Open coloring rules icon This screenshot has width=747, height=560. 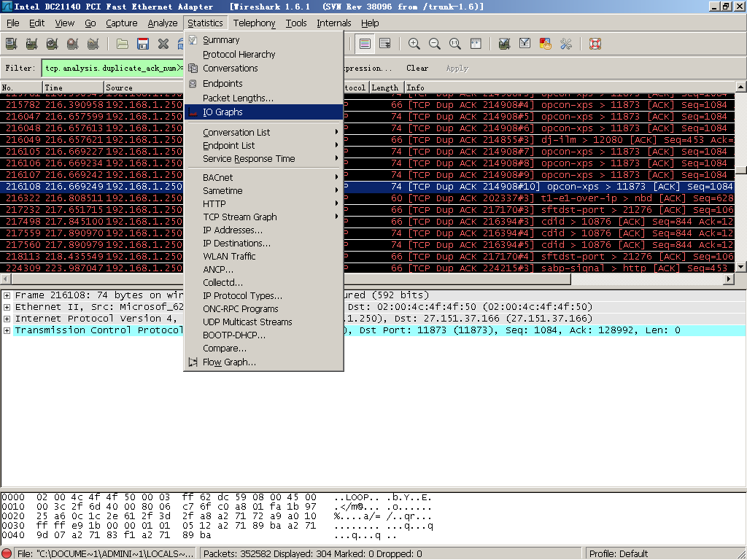[546, 44]
